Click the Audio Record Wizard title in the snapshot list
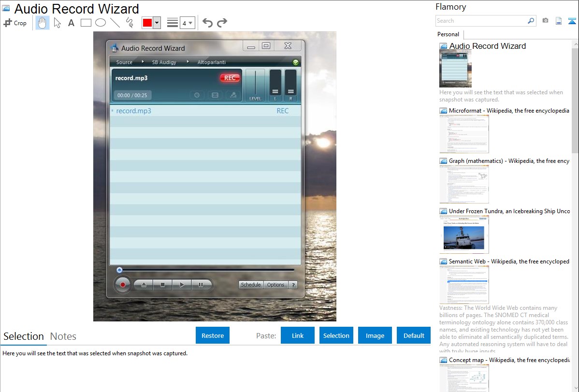The height and width of the screenshot is (392, 579). (488, 46)
